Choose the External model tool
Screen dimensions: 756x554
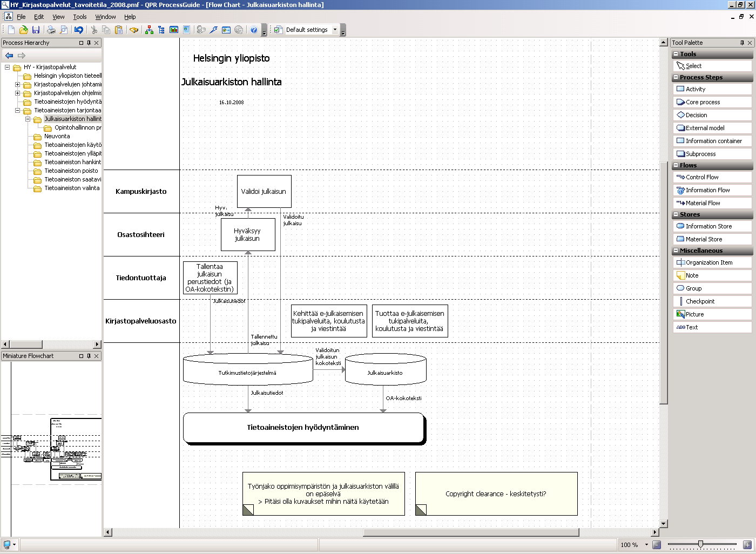point(712,128)
